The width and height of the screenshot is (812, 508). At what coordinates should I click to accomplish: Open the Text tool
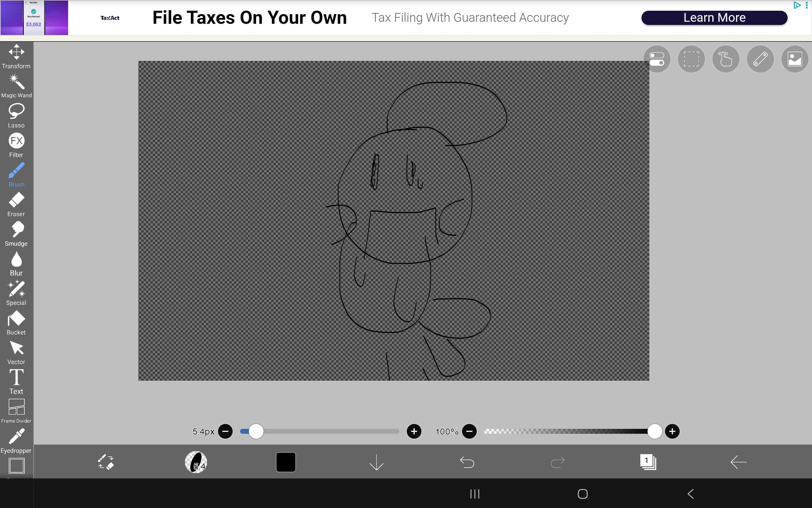(x=16, y=382)
